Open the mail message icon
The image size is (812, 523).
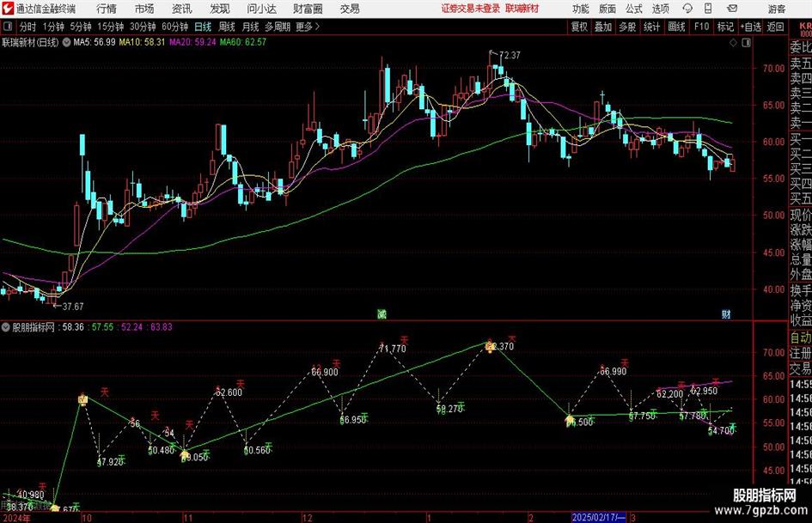(732, 9)
